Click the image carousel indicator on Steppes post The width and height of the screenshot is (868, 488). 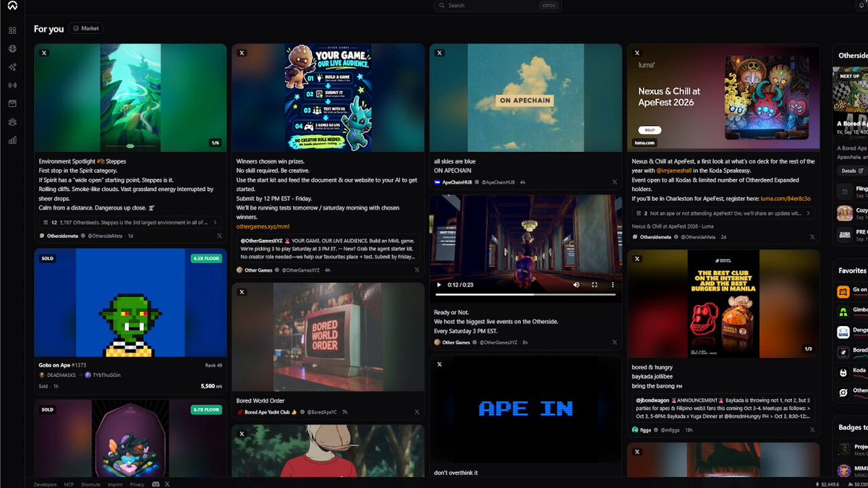[215, 143]
